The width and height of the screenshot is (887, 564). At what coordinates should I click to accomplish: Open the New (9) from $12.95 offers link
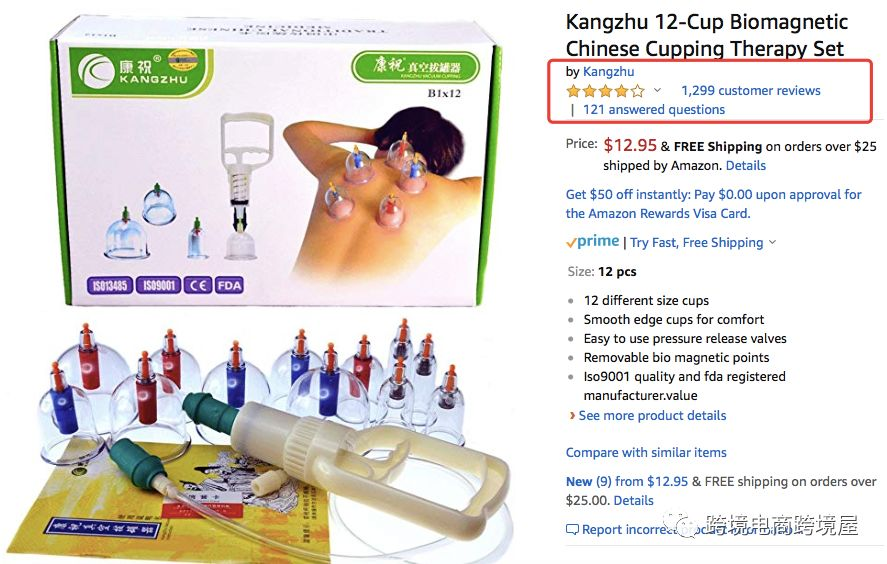click(627, 481)
